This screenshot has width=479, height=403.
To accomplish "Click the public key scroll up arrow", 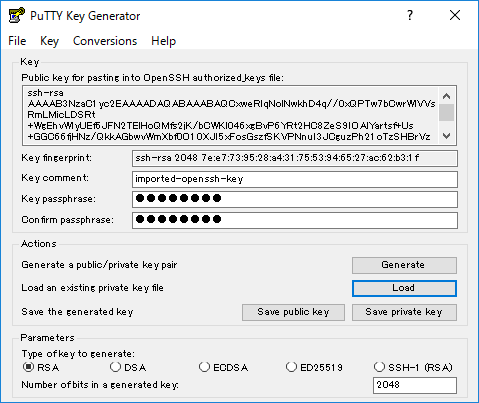I will coord(447,96).
